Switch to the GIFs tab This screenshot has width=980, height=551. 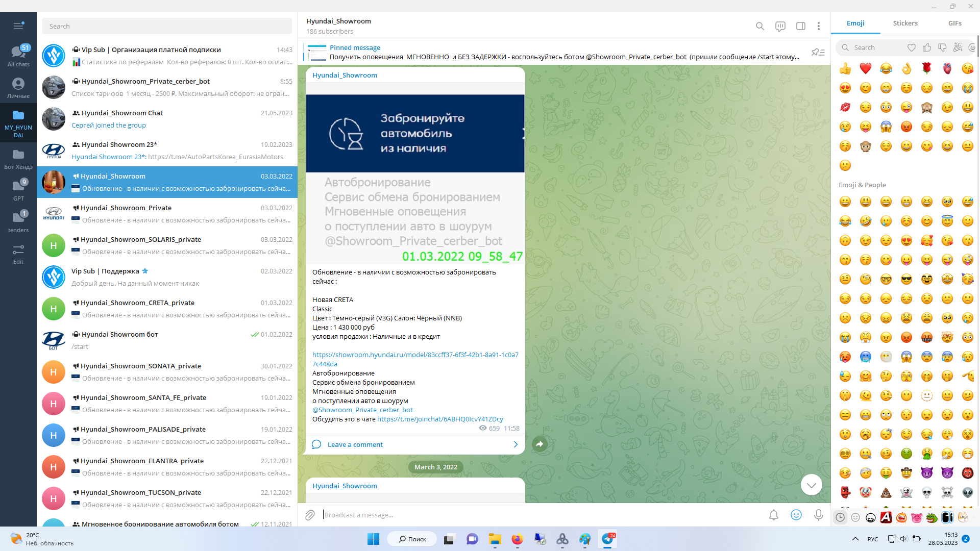954,23
